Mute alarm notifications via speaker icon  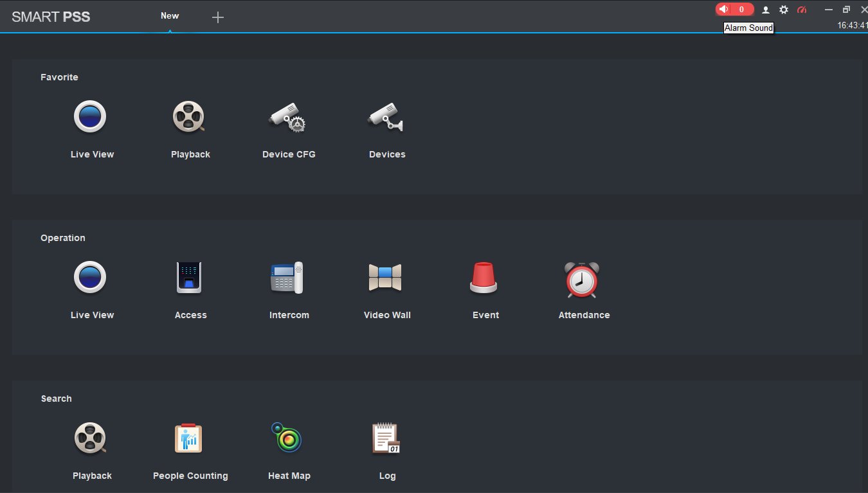724,9
